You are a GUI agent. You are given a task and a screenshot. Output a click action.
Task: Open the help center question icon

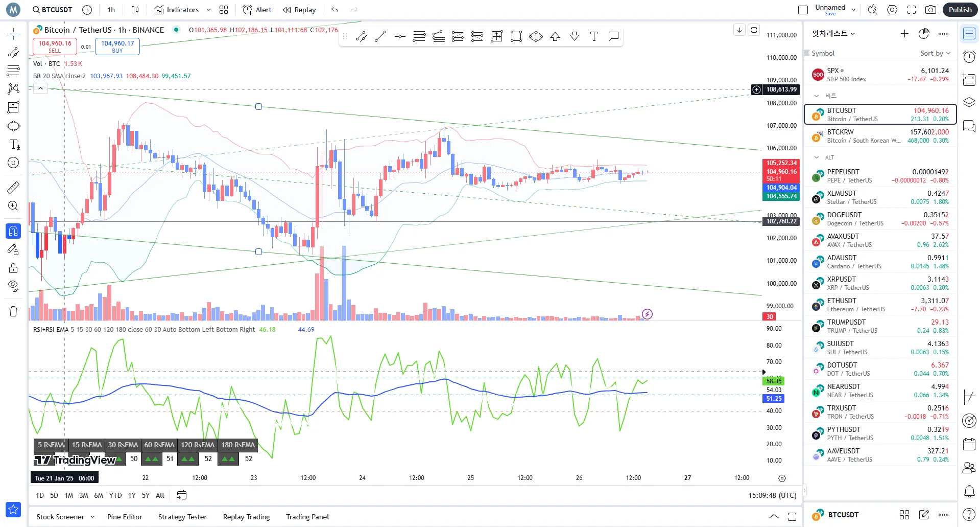point(969,514)
